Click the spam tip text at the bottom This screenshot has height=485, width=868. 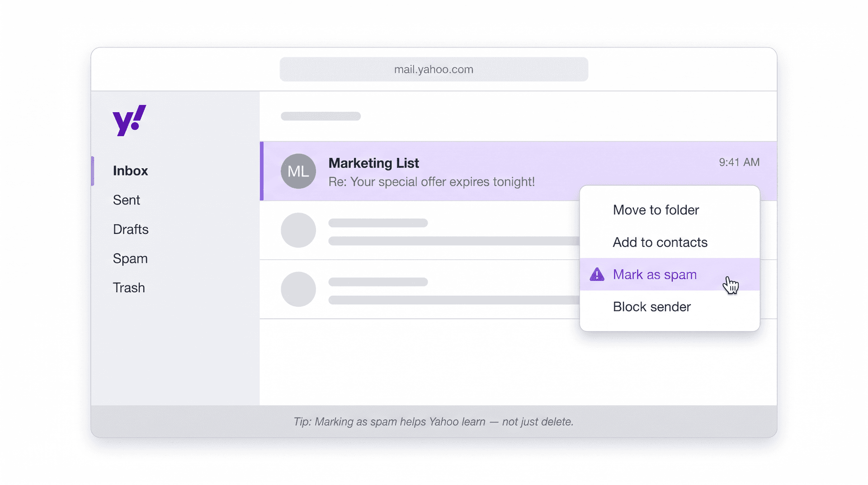pos(434,421)
